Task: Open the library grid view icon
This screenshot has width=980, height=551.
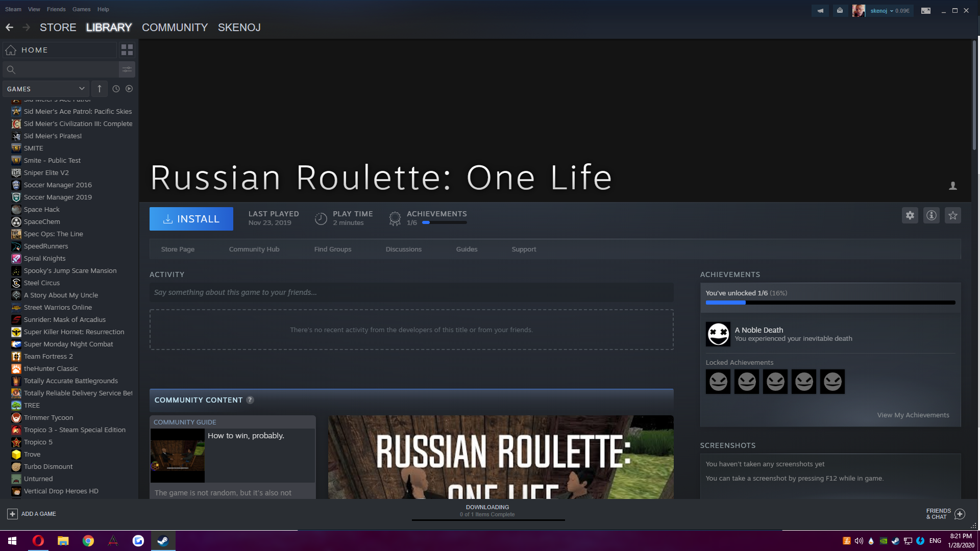Action: point(127,49)
